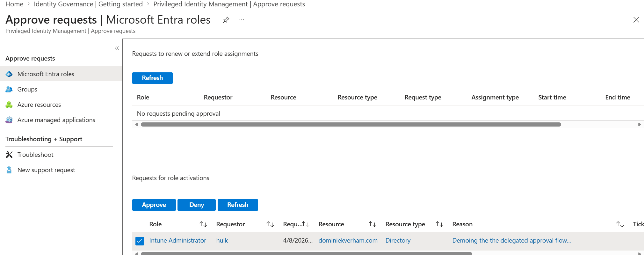
Task: Click the Azure managed applications icon
Action: [x=9, y=120]
